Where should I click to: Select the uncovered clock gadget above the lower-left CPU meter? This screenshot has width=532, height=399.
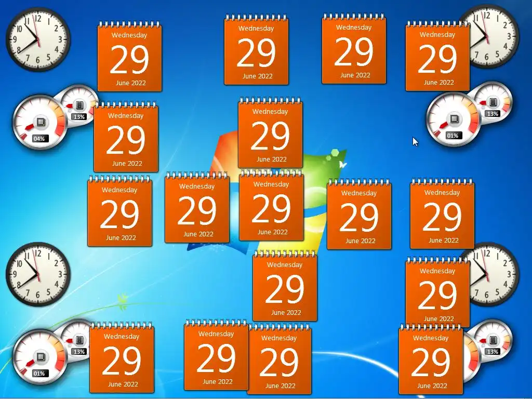[38, 274]
